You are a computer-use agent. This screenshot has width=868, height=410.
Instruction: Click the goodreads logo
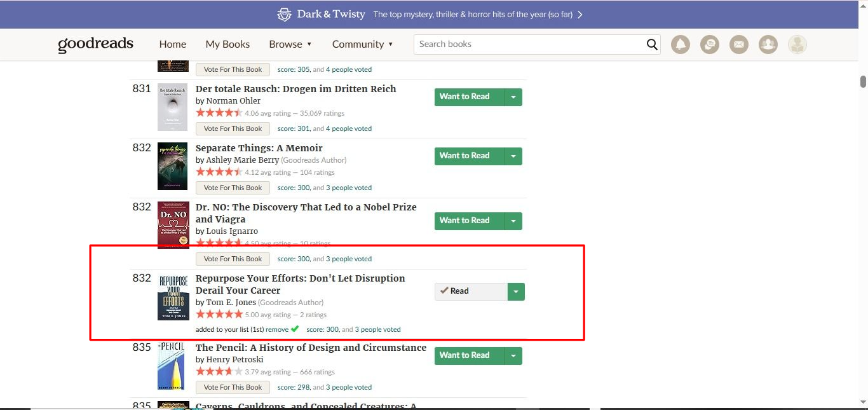pos(95,44)
